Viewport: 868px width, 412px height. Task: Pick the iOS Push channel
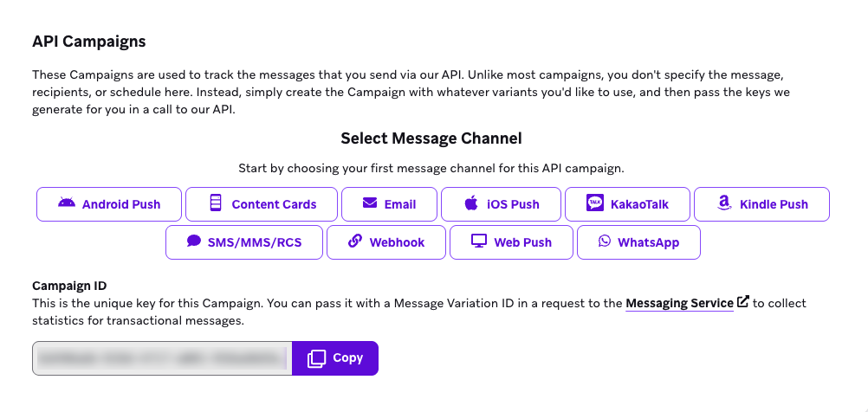[x=501, y=204]
